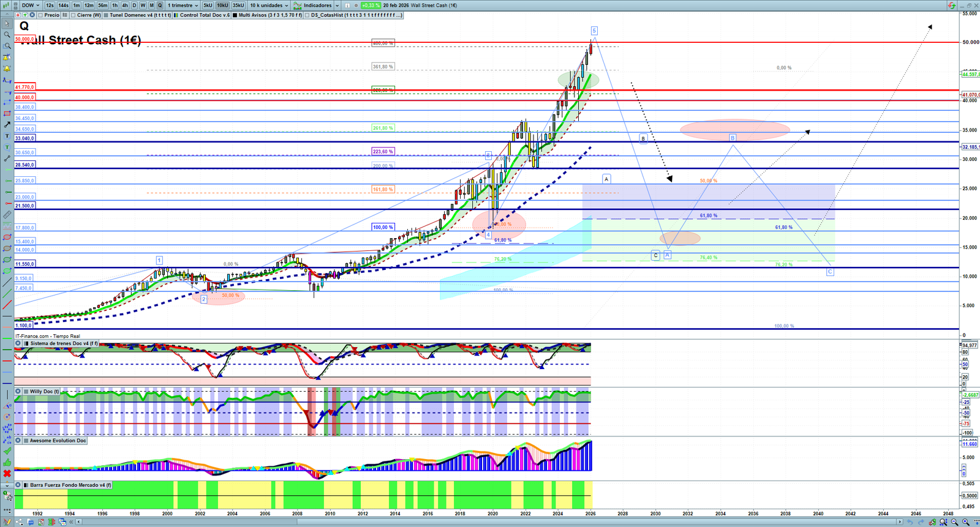This screenshot has height=527, width=980.
Task: Choose the ruler measurement tool
Action: click(7, 215)
